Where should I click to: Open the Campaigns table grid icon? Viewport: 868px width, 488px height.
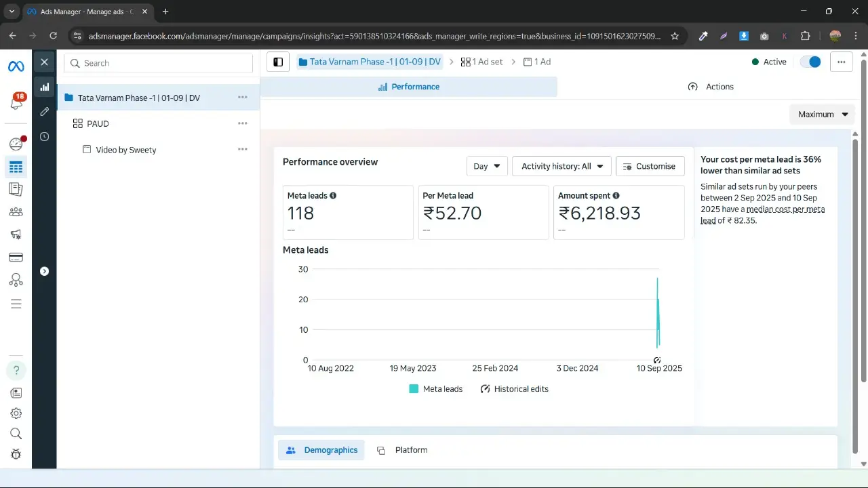[16, 167]
